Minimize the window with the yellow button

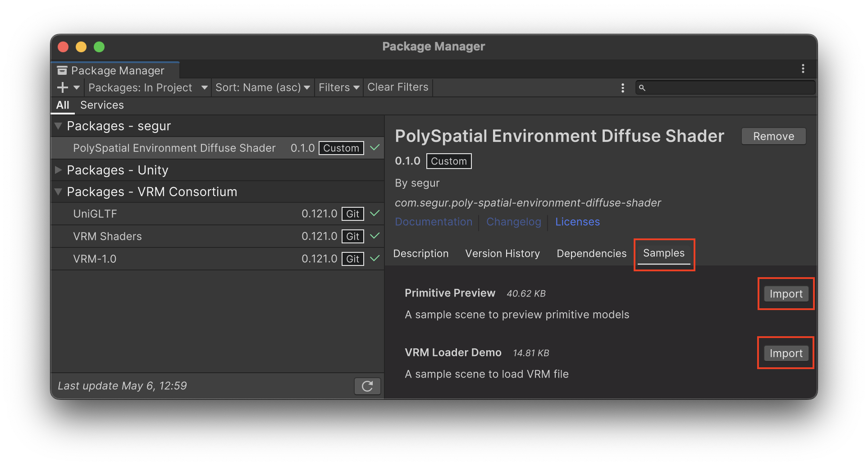(x=81, y=47)
